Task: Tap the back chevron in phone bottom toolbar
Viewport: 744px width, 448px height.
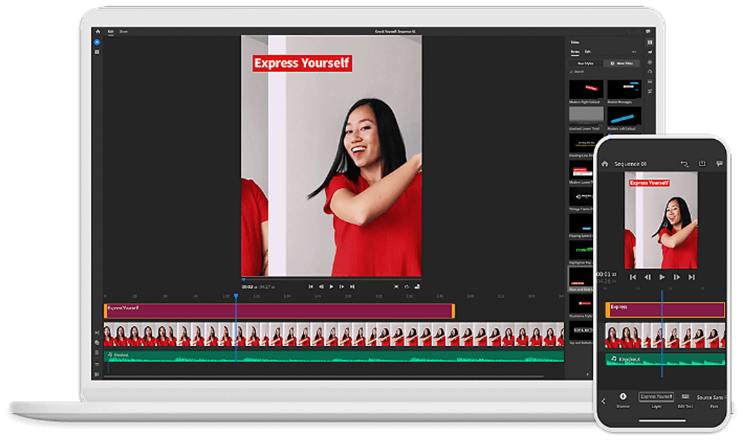Action: (x=604, y=401)
